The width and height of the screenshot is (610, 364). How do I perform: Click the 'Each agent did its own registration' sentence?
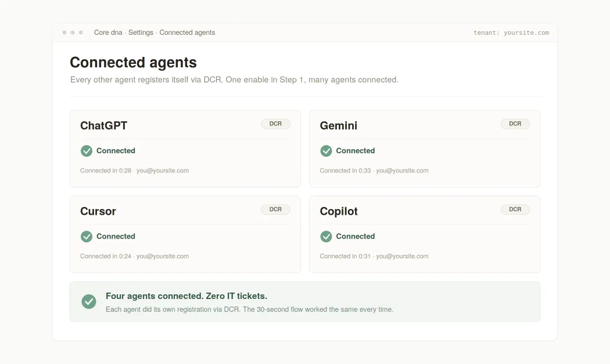point(249,309)
